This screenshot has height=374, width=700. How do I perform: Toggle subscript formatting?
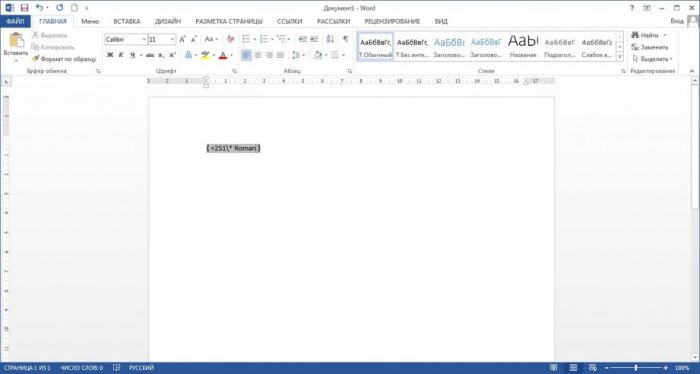[161, 55]
